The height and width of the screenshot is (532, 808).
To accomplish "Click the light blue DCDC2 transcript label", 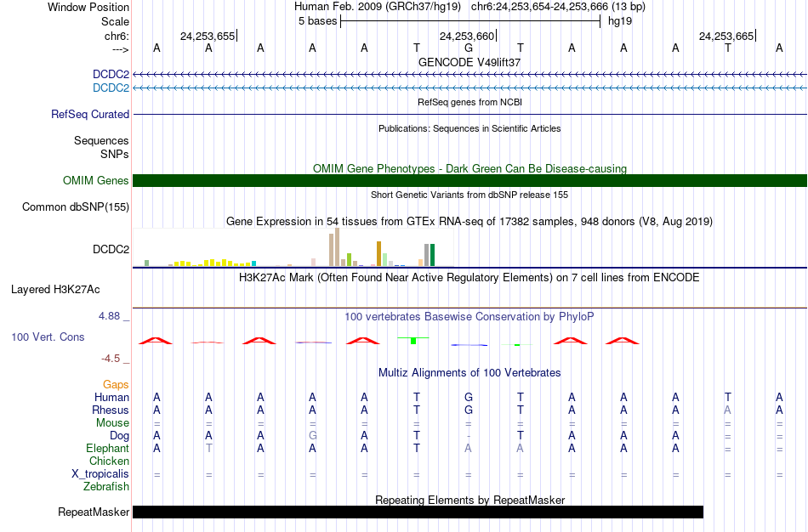I will pos(111,88).
